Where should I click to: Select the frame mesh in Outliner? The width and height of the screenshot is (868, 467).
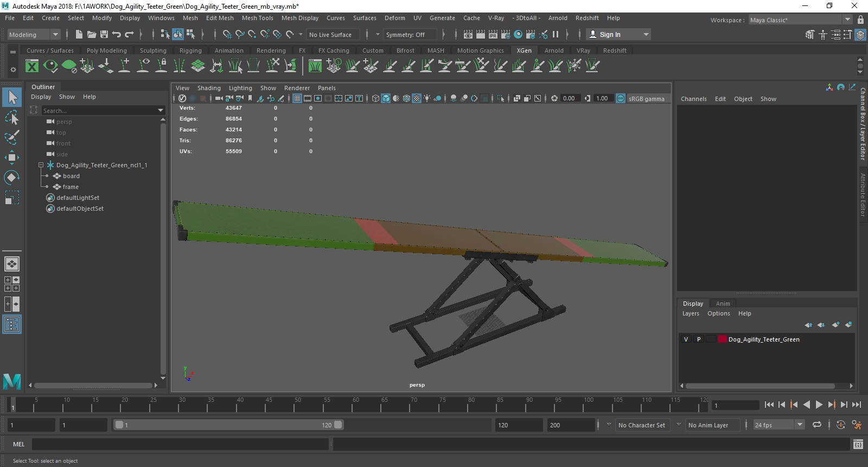click(x=71, y=187)
